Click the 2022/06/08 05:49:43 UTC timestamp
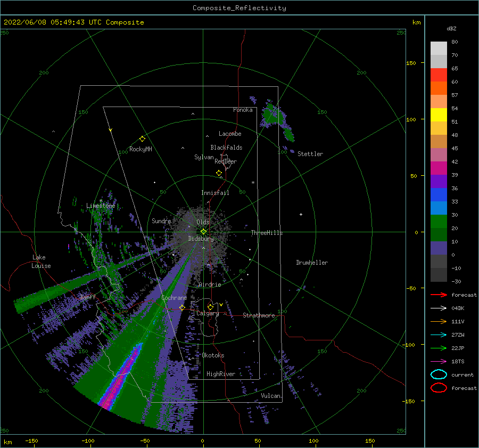This screenshot has height=448, width=479. (73, 22)
